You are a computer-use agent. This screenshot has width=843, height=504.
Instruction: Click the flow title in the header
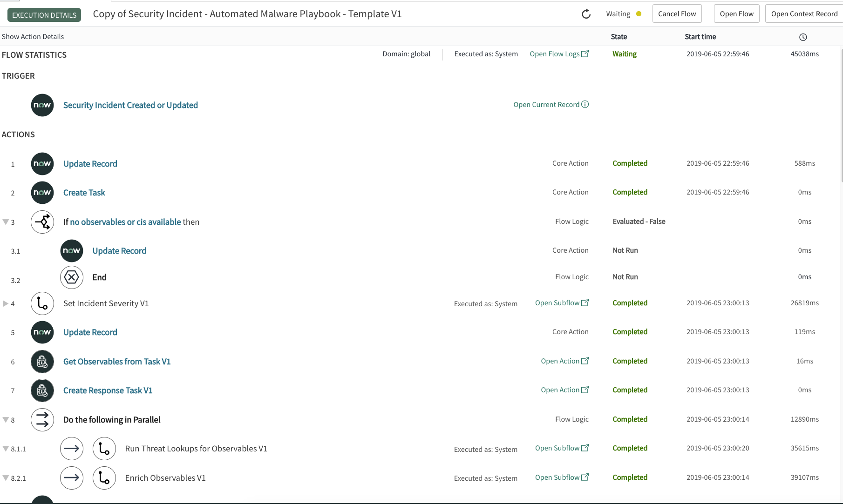(x=247, y=14)
